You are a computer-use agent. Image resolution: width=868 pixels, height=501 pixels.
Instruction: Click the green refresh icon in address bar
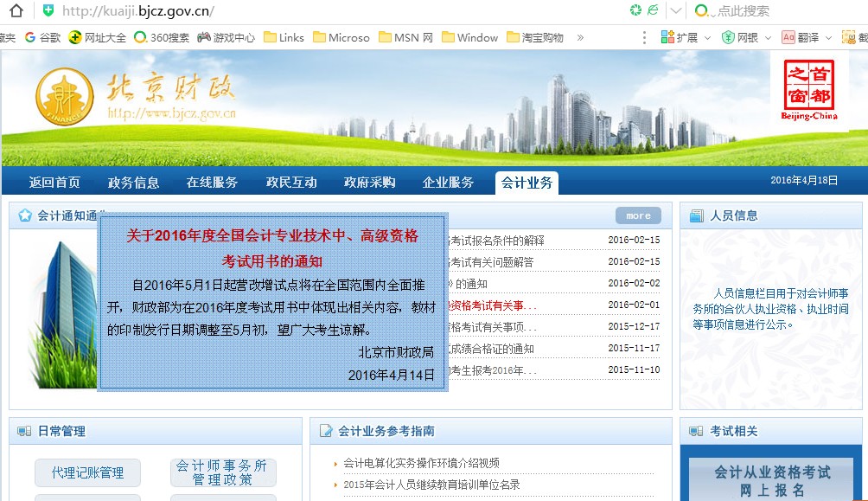(x=636, y=10)
